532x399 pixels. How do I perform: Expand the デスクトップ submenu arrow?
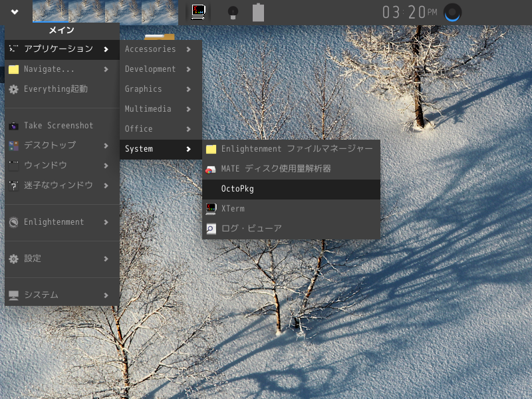(106, 146)
